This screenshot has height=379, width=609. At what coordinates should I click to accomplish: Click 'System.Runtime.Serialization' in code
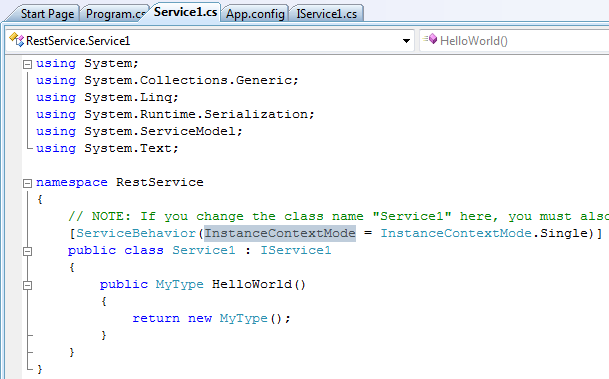point(196,114)
